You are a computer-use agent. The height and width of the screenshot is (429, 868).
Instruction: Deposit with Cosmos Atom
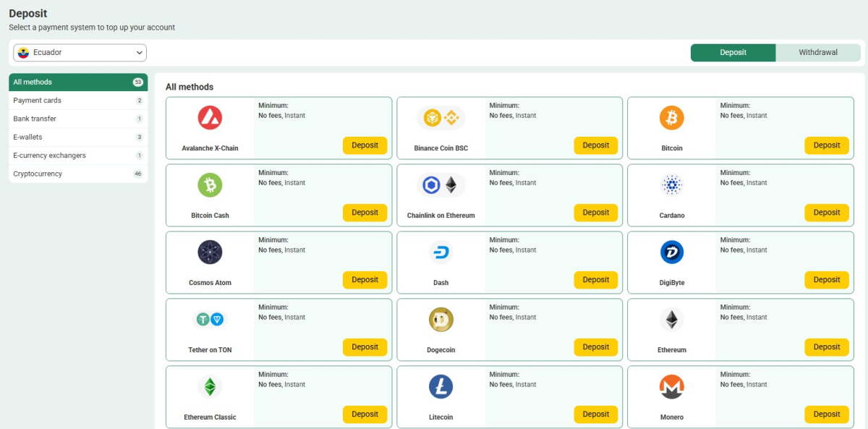(x=365, y=280)
